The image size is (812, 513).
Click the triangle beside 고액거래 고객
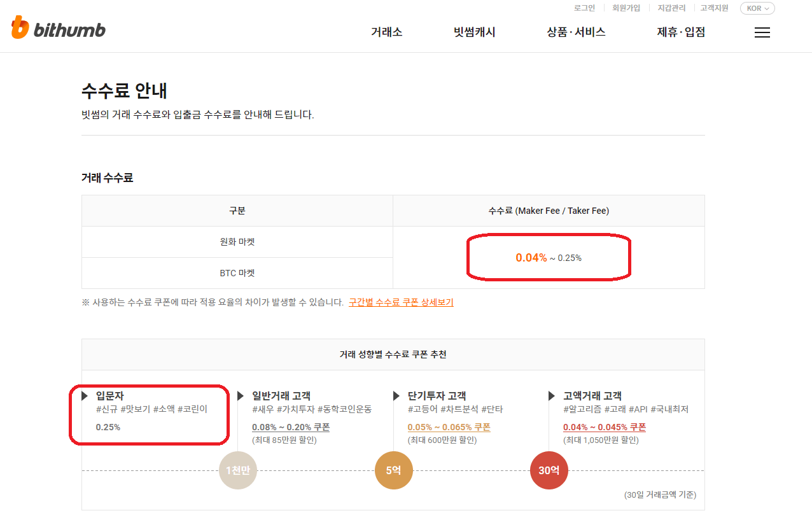click(552, 397)
